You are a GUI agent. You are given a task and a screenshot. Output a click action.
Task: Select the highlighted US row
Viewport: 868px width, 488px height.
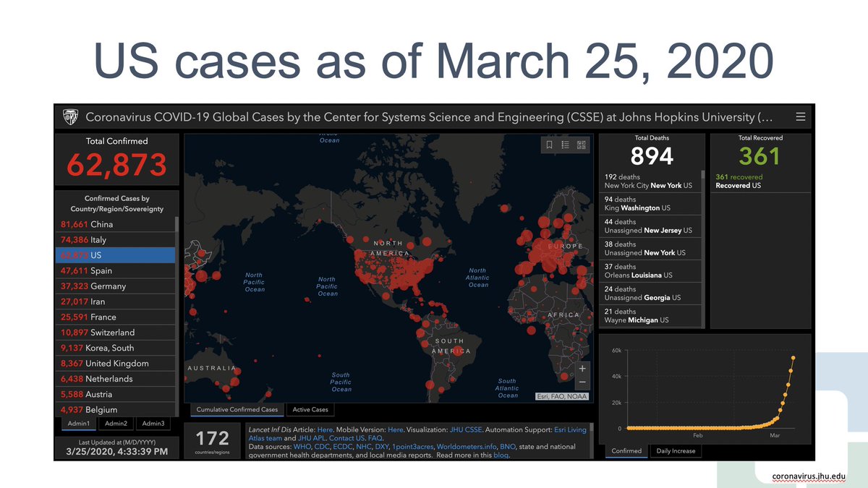pyautogui.click(x=116, y=255)
